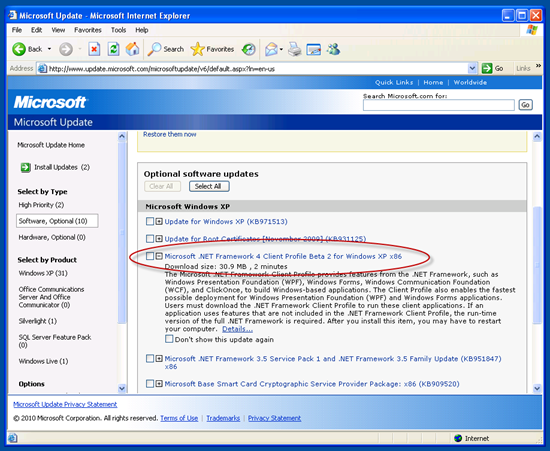Open the Trademarks link
This screenshot has height=451, width=550.
click(x=223, y=418)
